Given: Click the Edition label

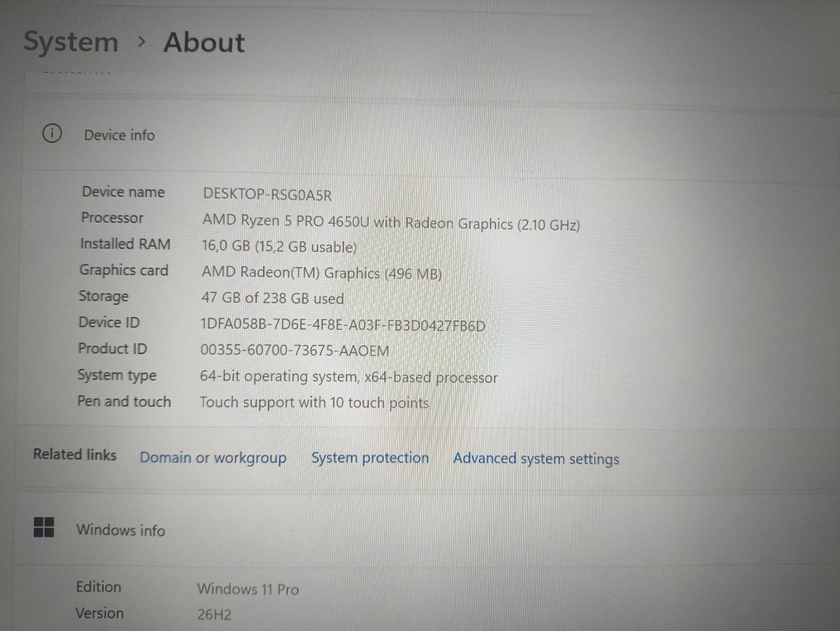Looking at the screenshot, I should 98,587.
